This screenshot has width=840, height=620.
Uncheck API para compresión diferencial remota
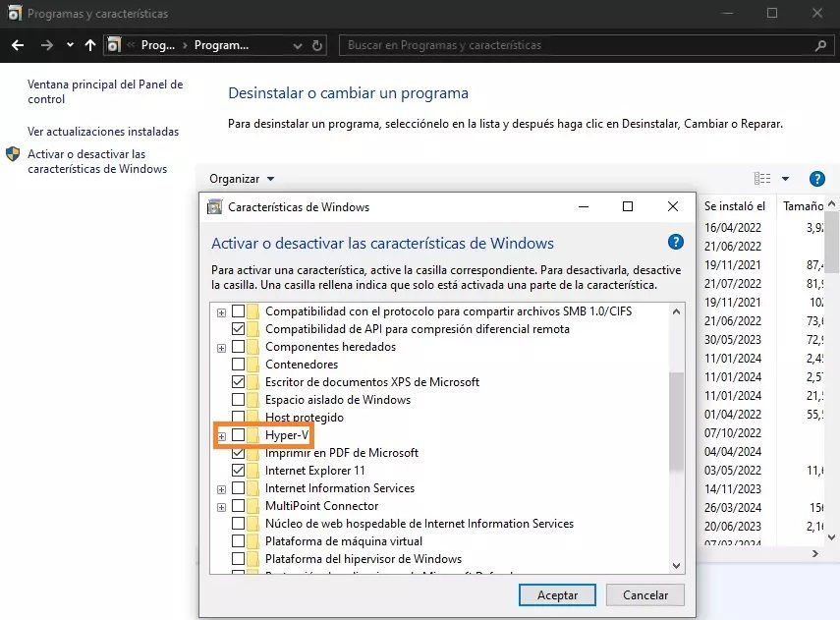pyautogui.click(x=239, y=328)
